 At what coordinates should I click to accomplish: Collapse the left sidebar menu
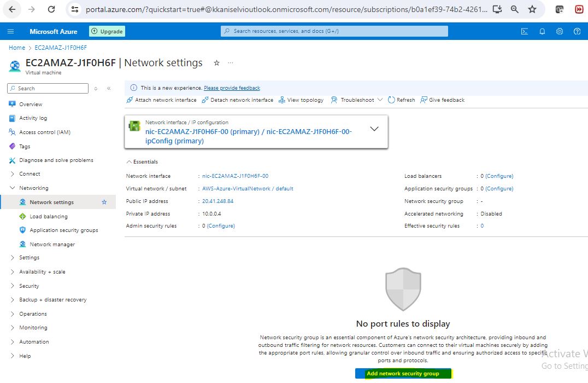pos(109,88)
